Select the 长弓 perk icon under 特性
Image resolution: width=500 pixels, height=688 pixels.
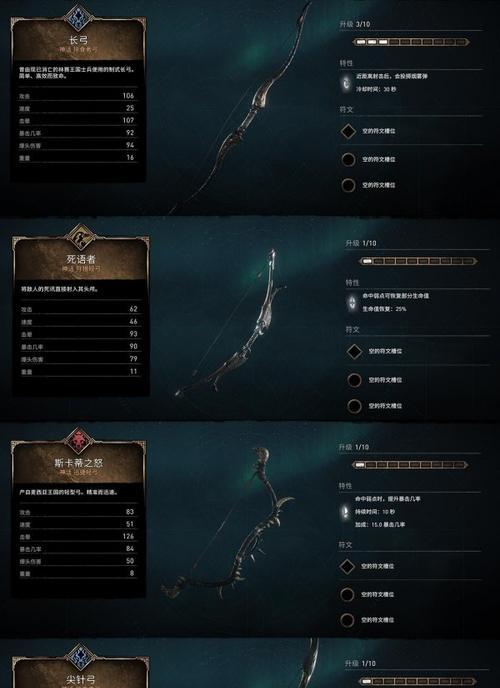point(347,83)
